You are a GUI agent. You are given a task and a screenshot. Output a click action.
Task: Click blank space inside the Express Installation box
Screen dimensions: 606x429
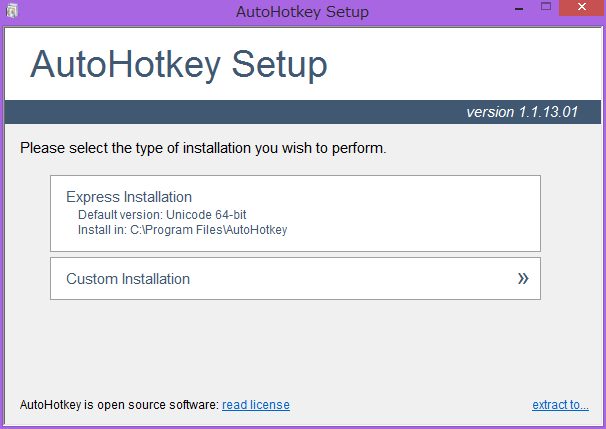[420, 213]
